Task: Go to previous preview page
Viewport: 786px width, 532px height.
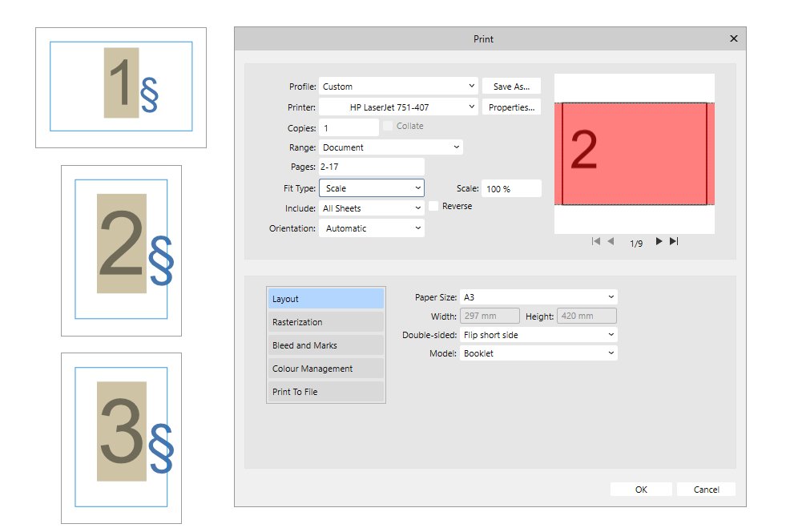Action: [611, 242]
